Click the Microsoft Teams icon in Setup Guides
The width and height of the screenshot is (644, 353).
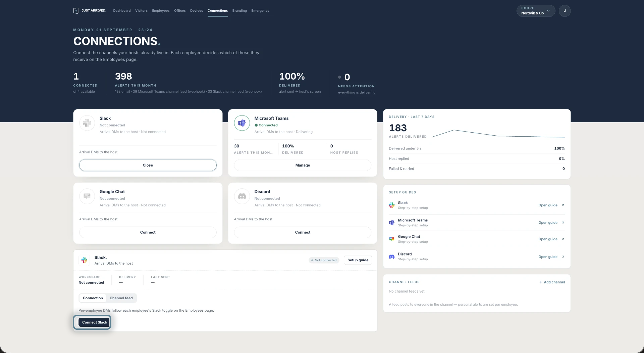coord(391,223)
